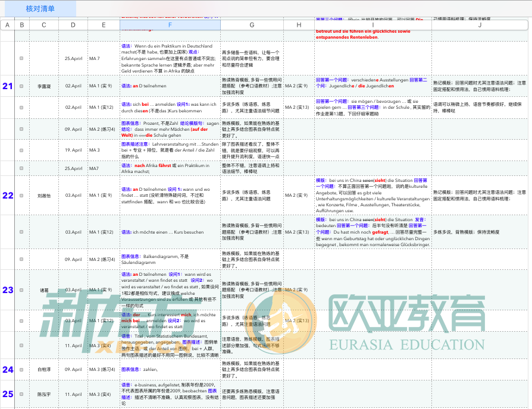Screen dimensions: 532x409
Task: Select column A header
Action: tap(8, 25)
